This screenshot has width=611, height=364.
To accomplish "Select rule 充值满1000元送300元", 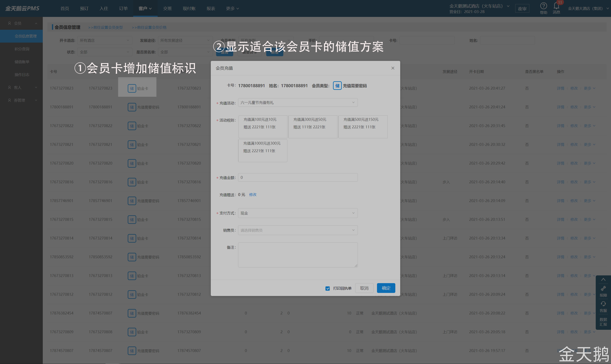I will [x=263, y=151].
